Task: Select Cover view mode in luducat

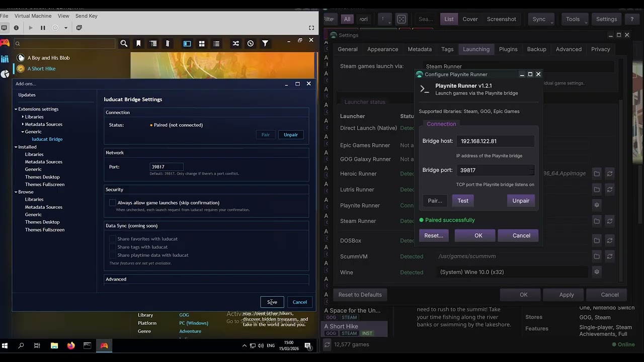Action: point(470,19)
